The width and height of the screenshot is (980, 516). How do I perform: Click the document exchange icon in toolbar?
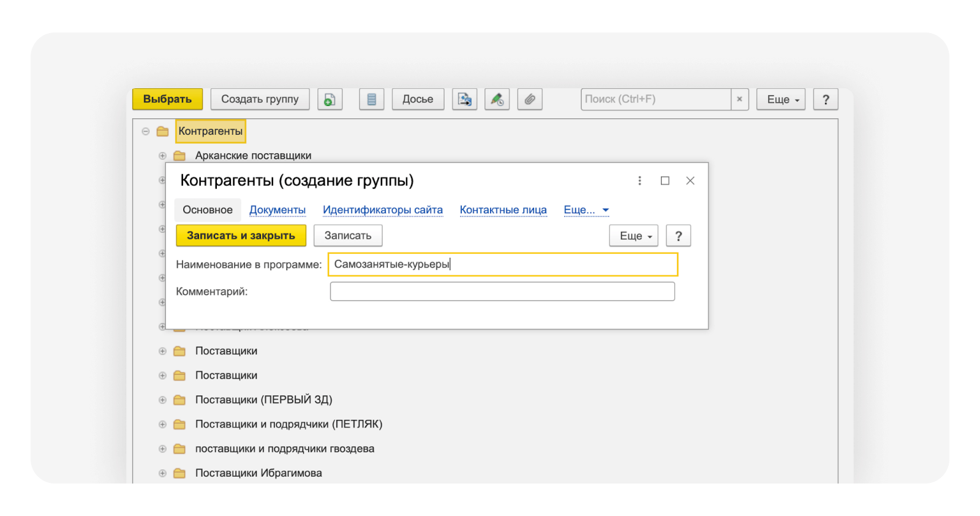465,99
